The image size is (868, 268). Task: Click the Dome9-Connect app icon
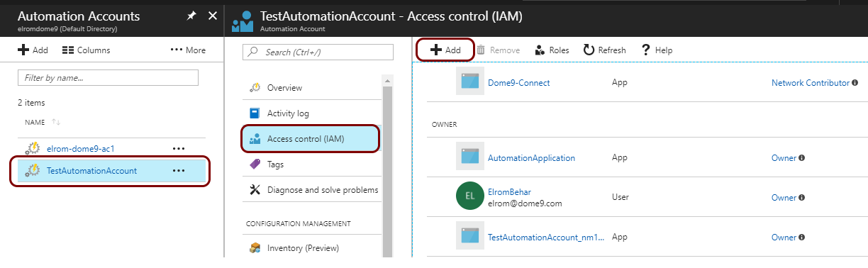[469, 82]
